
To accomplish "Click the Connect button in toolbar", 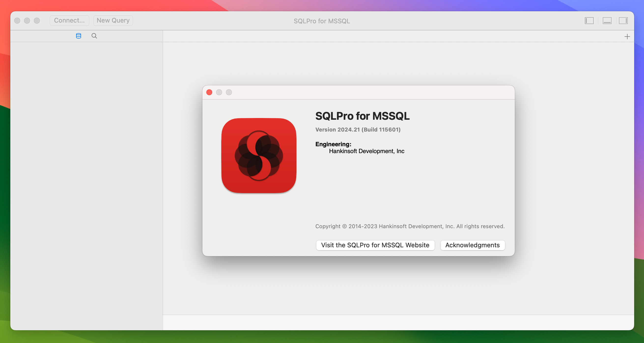I will (69, 20).
